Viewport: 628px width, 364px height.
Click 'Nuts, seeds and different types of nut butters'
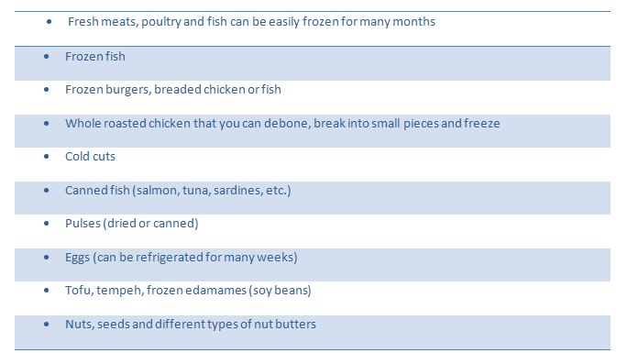pyautogui.click(x=191, y=324)
